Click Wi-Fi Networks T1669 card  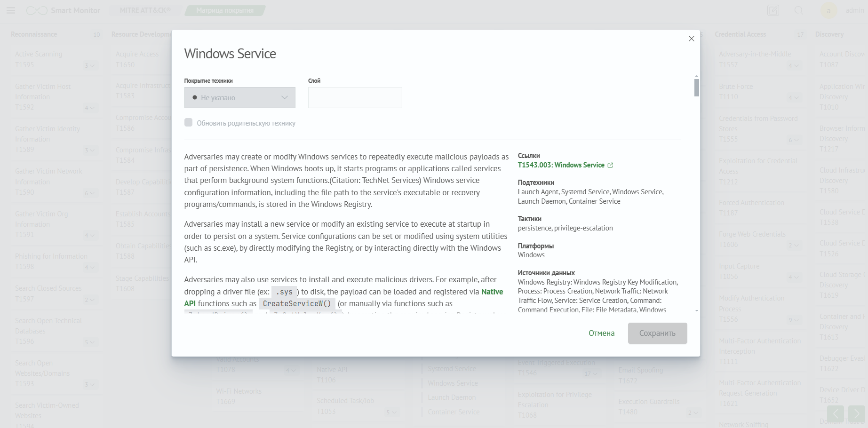coord(257,396)
